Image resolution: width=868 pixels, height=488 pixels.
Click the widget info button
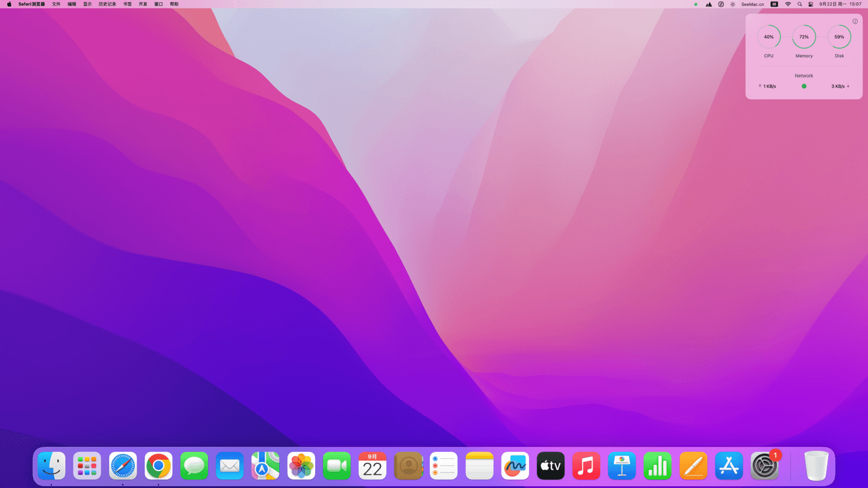tap(855, 21)
